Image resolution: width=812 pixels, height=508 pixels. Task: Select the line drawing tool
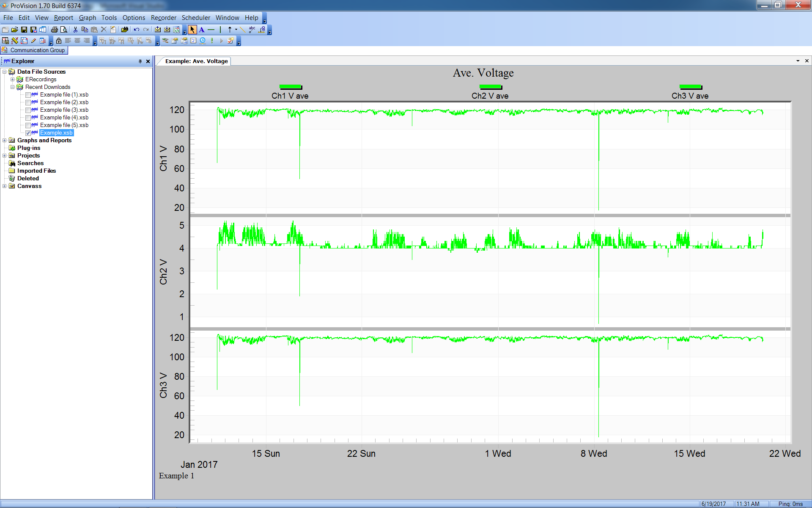pos(242,30)
